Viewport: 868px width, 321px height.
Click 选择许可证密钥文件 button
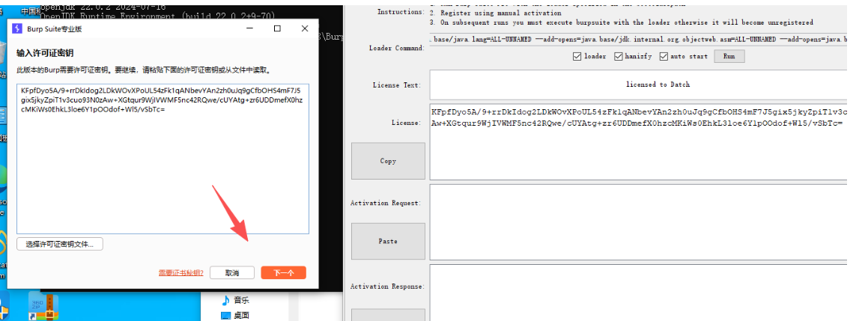[x=60, y=245]
